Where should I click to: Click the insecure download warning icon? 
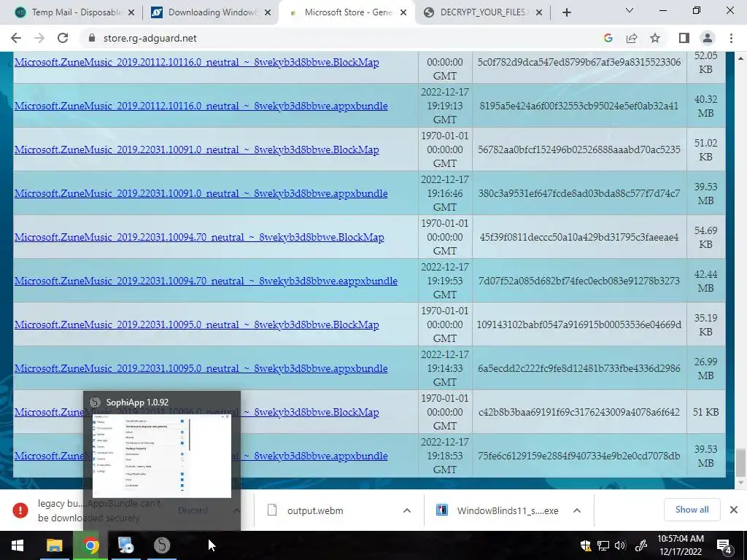20,510
